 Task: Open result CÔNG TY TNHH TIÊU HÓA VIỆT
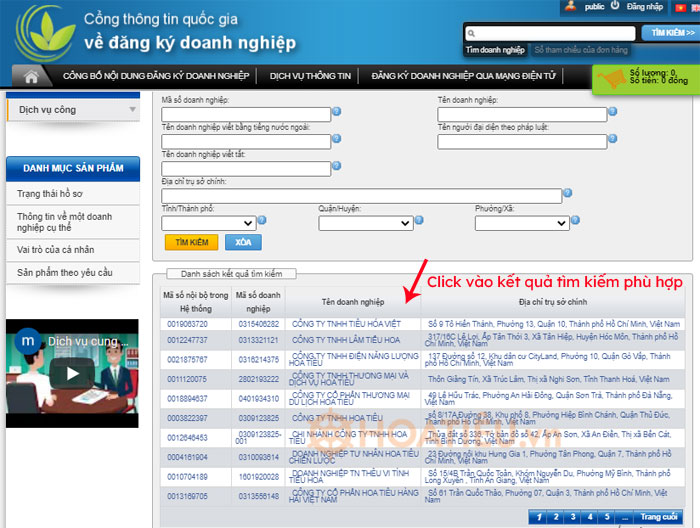coord(344,324)
